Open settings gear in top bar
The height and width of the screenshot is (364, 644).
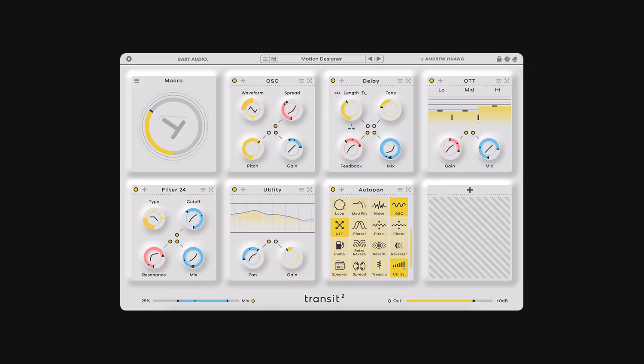(x=129, y=59)
